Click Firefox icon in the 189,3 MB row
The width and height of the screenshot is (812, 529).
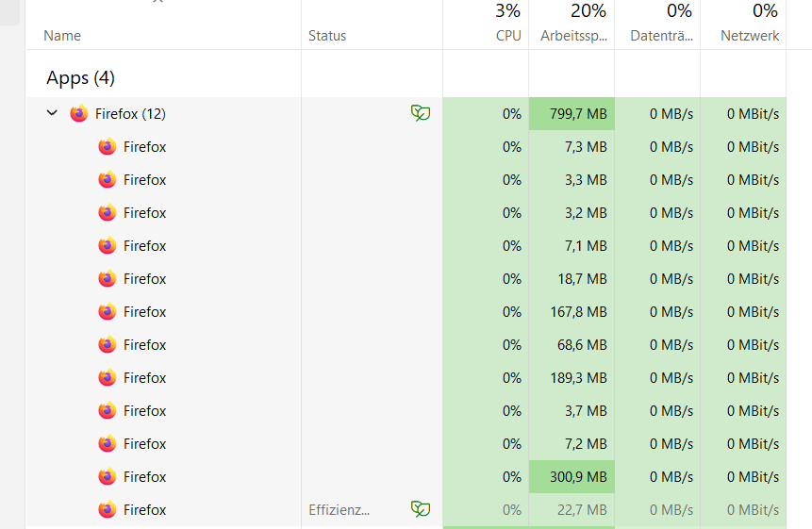[108, 377]
